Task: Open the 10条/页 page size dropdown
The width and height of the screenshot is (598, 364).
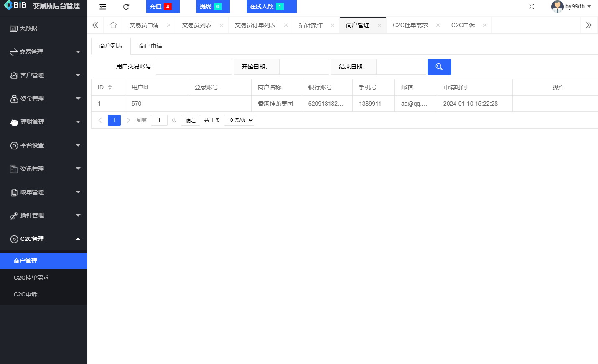Action: coord(239,120)
